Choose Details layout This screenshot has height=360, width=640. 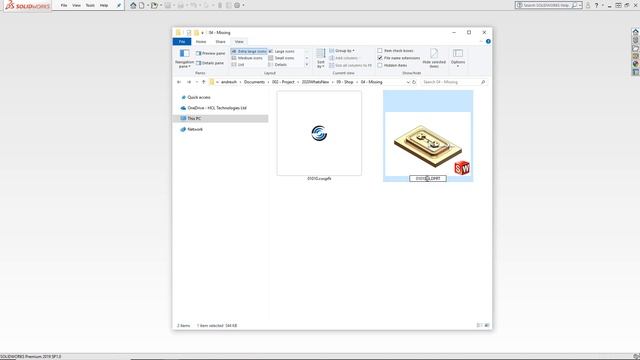coord(278,64)
